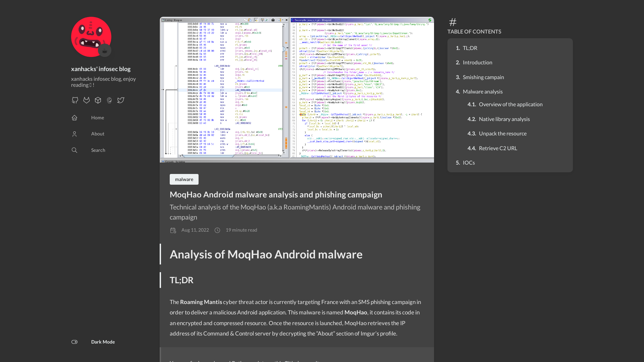This screenshot has height=362, width=644.
Task: Open Search from the sidebar navigation
Action: coord(98,150)
